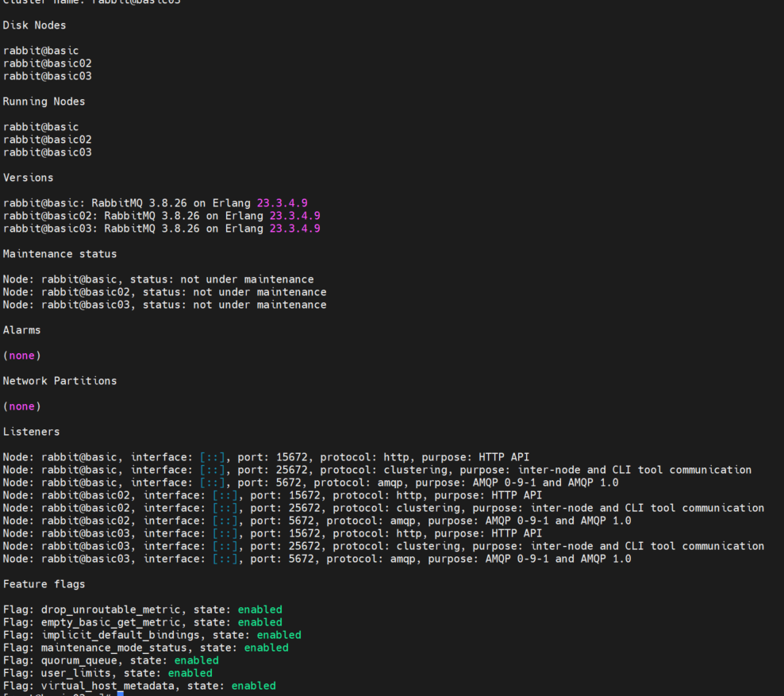Viewport: 784px width, 696px height.
Task: Click the "Network Partitions" heading
Action: [60, 381]
